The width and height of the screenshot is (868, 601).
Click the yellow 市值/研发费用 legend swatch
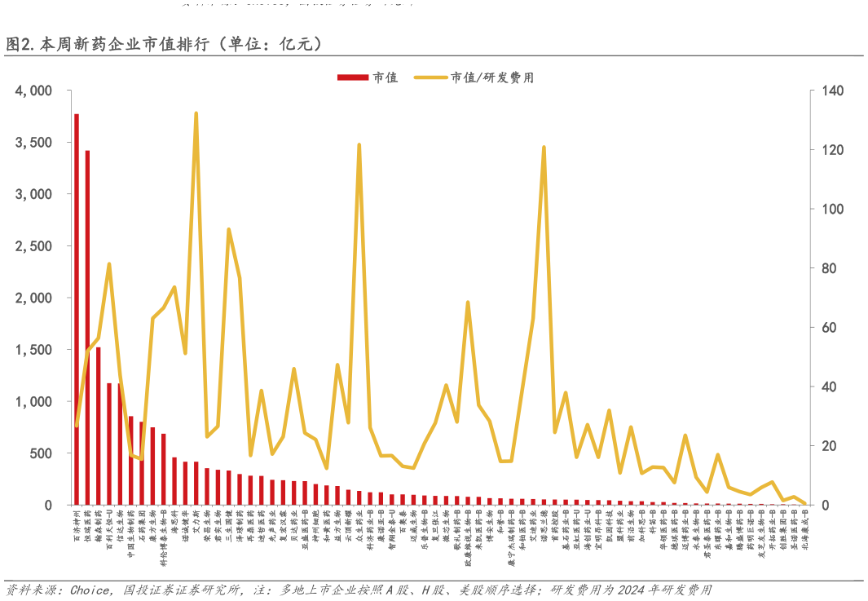coord(432,77)
